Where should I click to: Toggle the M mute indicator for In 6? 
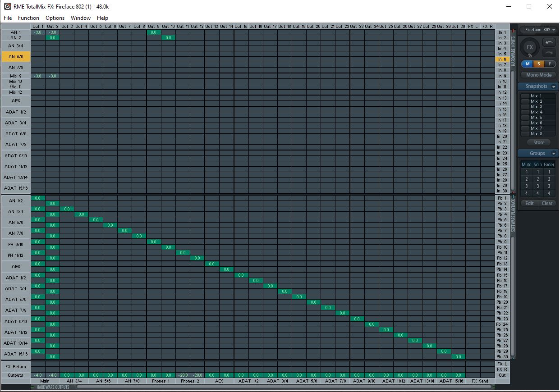tap(527, 64)
